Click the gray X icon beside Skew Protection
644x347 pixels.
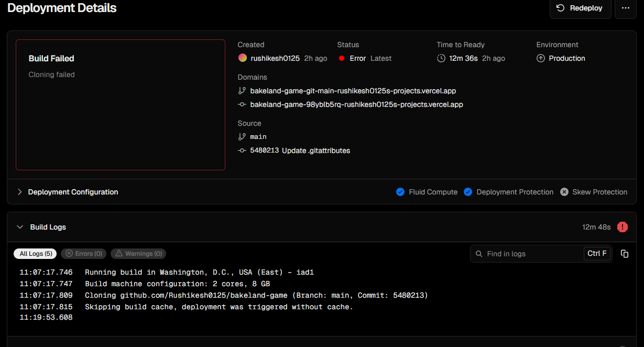564,192
